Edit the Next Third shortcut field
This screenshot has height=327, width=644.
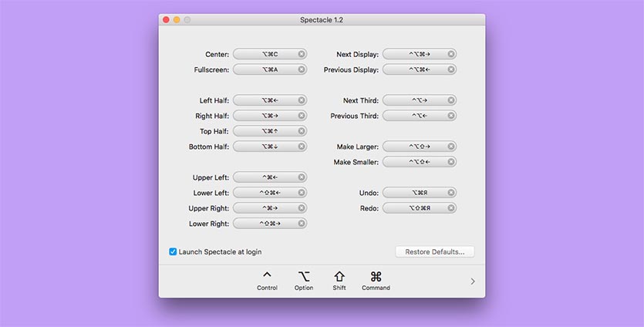click(x=420, y=100)
